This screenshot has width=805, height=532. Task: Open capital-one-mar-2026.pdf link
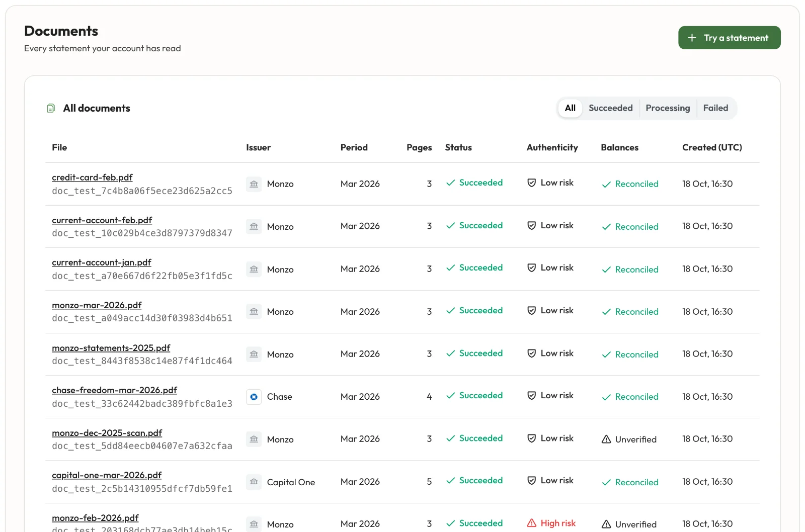pos(107,475)
